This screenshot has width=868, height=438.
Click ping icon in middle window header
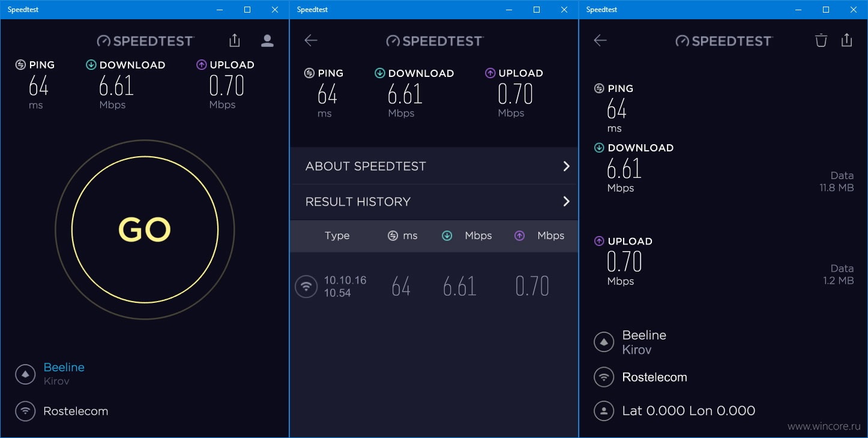pos(309,73)
